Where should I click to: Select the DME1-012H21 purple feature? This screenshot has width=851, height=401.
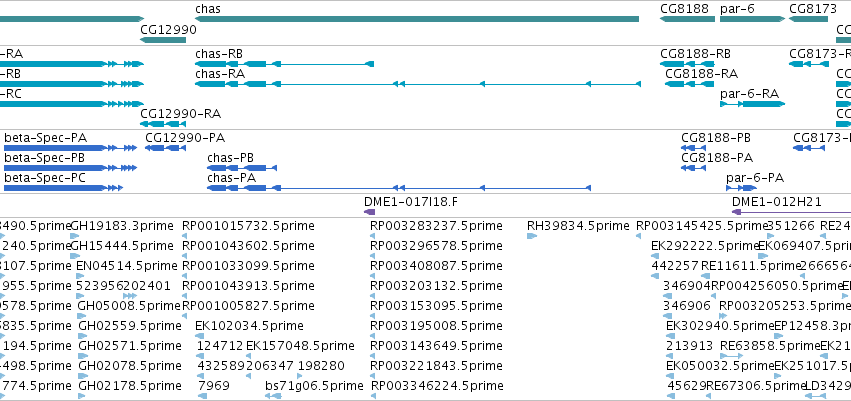(x=791, y=212)
